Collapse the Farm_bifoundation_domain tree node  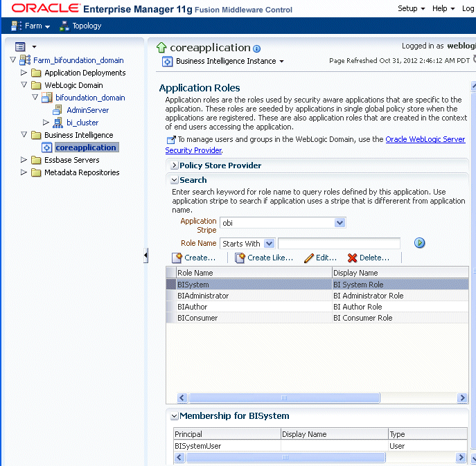click(12, 60)
